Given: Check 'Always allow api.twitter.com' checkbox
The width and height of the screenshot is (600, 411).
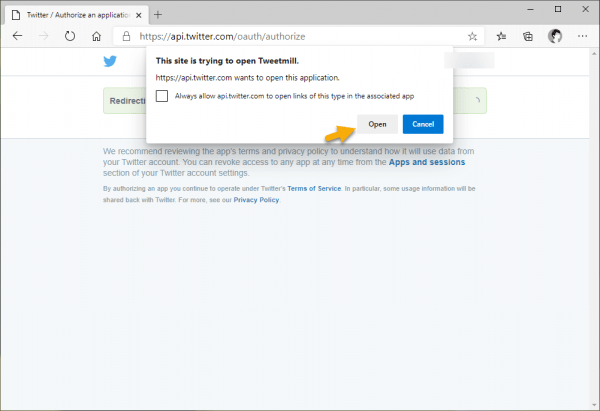Looking at the screenshot, I should [162, 96].
